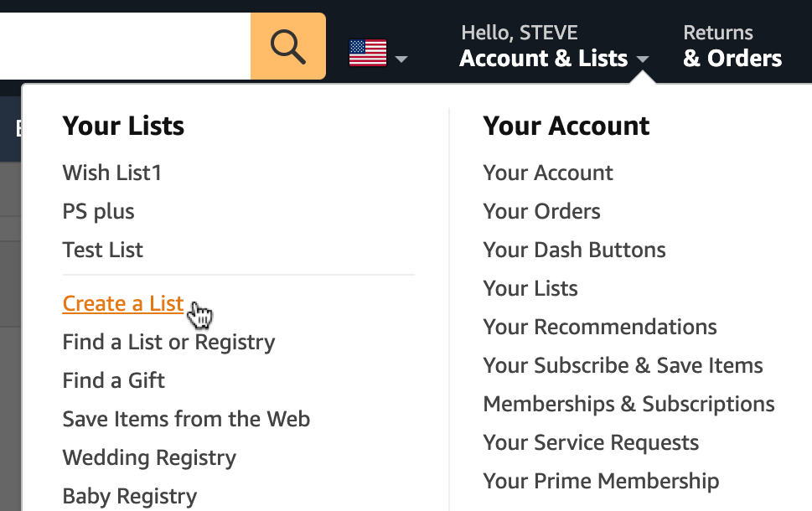This screenshot has height=511, width=812.
Task: Open the Test List
Action: tap(102, 250)
